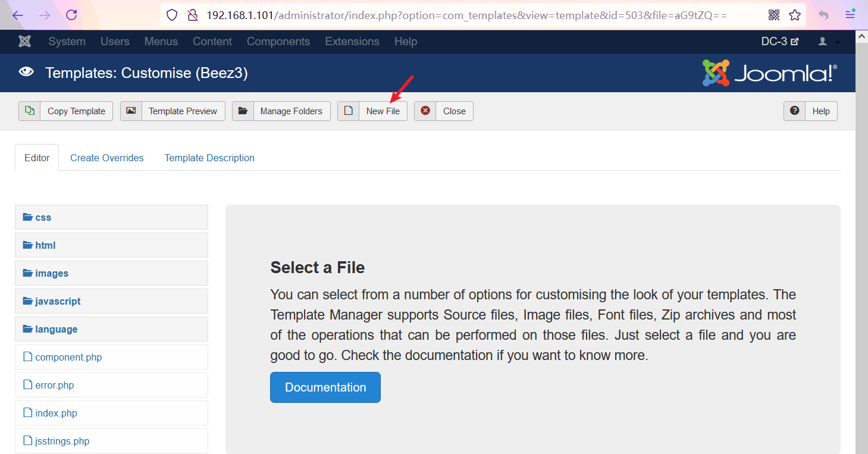
Task: Open the error.php file
Action: click(x=111, y=385)
